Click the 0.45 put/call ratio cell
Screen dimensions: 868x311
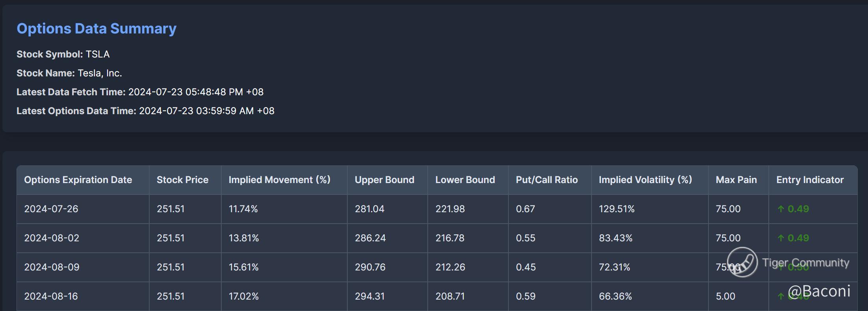[526, 267]
